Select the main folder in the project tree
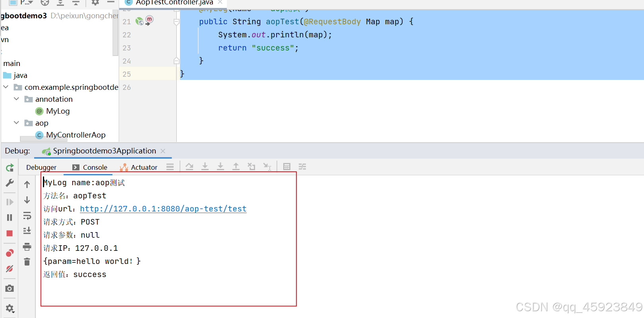Image resolution: width=644 pixels, height=318 pixels. click(x=12, y=63)
